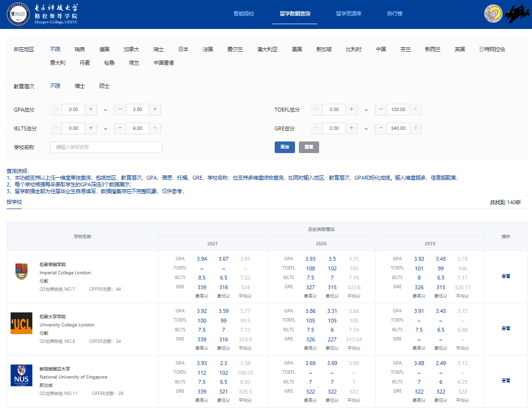Increase GRE minimum with the plus button

tap(351, 128)
